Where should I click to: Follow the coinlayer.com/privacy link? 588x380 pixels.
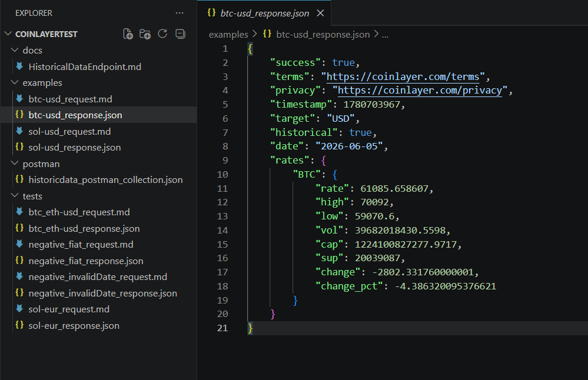tap(420, 91)
